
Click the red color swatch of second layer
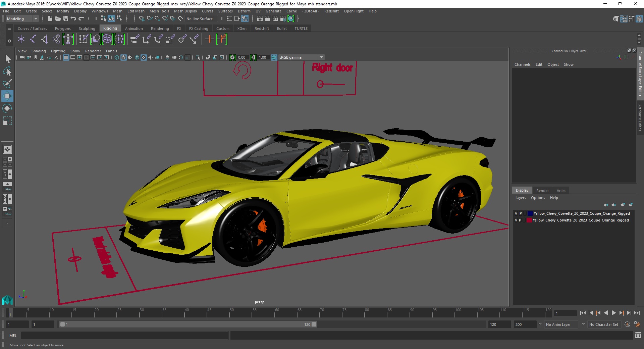coord(529,220)
